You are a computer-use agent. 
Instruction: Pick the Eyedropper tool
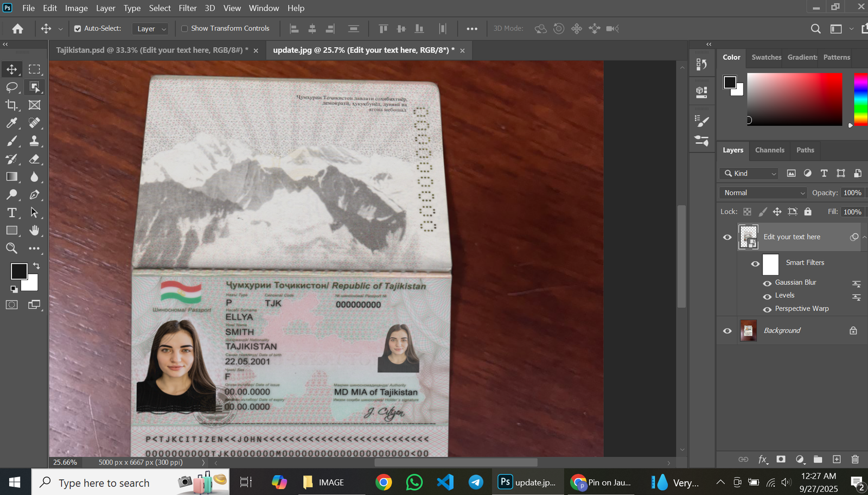pos(11,123)
